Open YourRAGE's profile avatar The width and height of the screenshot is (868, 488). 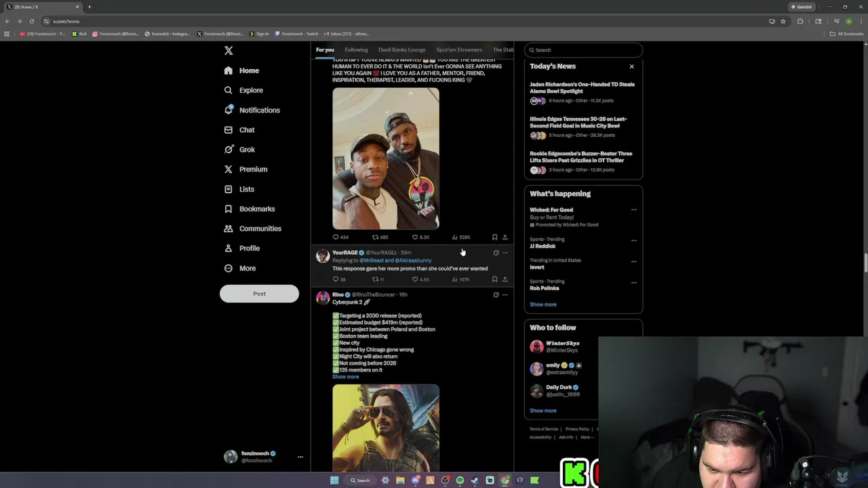pyautogui.click(x=323, y=256)
